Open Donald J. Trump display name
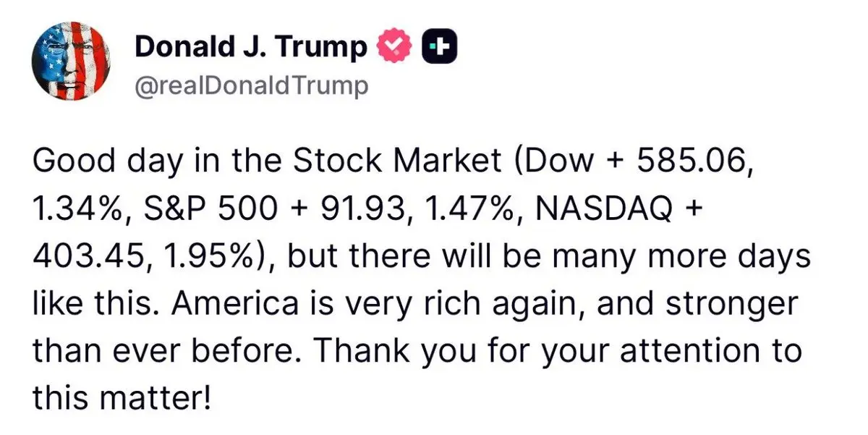Image resolution: width=868 pixels, height=435 pixels. click(x=252, y=47)
